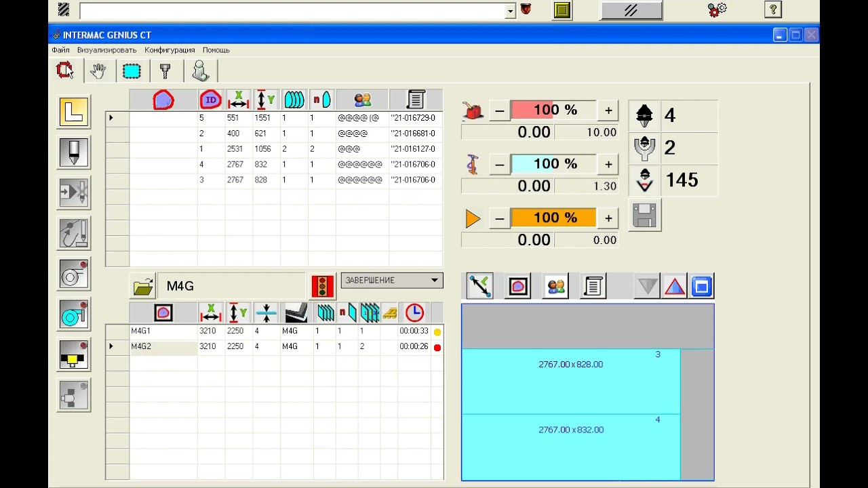Open folder icon next to M4G
Image resolution: width=868 pixels, height=488 pixels.
click(143, 286)
